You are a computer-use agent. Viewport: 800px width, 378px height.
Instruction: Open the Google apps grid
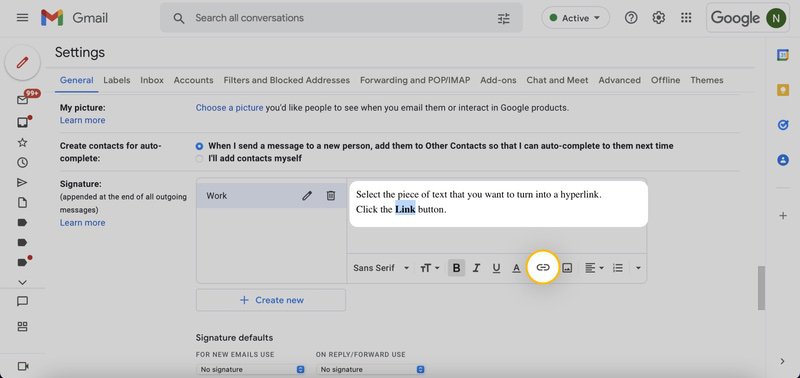pos(686,18)
